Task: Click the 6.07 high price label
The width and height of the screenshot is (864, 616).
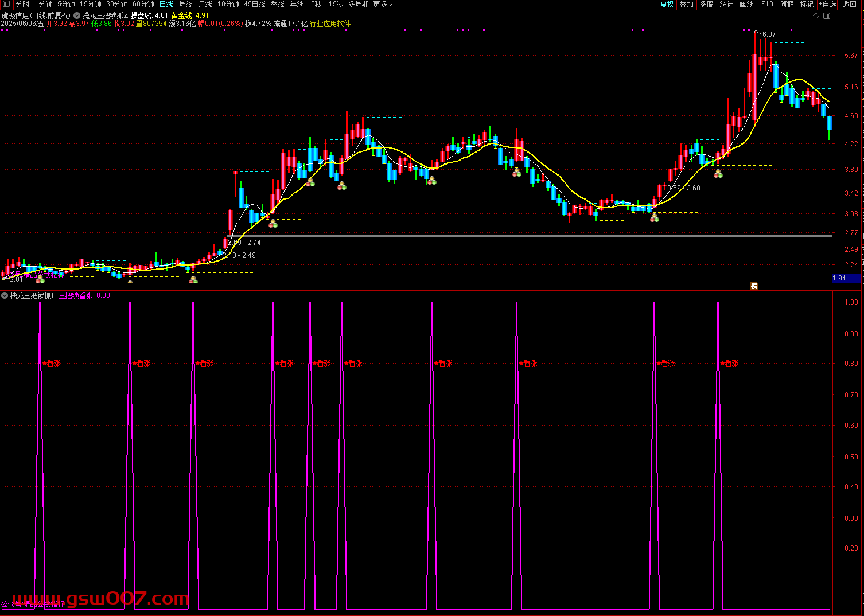Action: click(x=769, y=34)
